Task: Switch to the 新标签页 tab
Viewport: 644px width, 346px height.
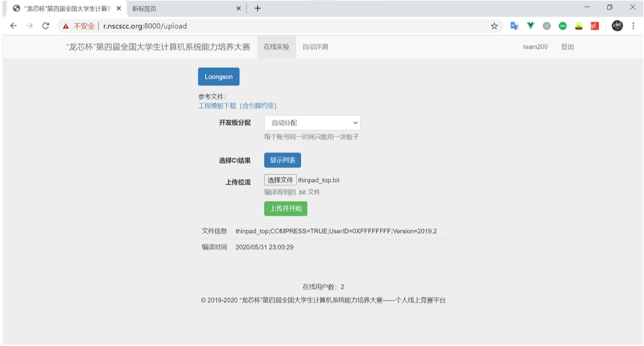Action: tap(179, 8)
